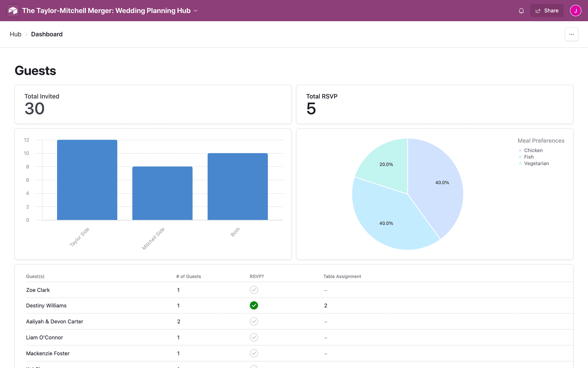This screenshot has width=588, height=368.
Task: Click the Chicken legend color dot
Action: click(x=520, y=150)
